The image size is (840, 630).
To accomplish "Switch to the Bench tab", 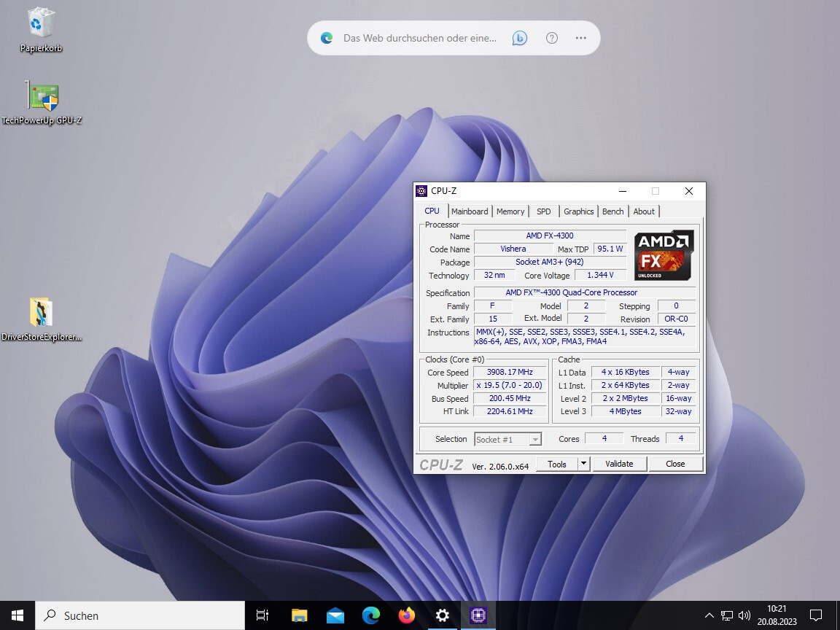I will (612, 211).
